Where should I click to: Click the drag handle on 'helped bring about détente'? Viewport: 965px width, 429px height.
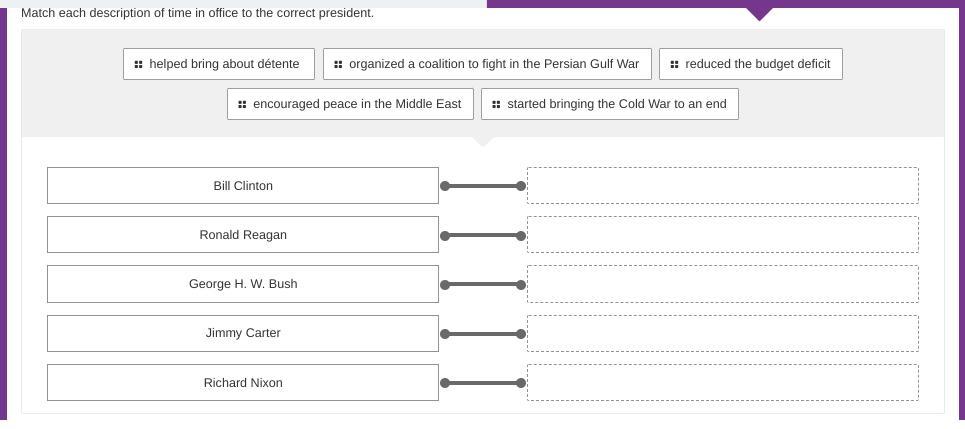pyautogui.click(x=138, y=64)
